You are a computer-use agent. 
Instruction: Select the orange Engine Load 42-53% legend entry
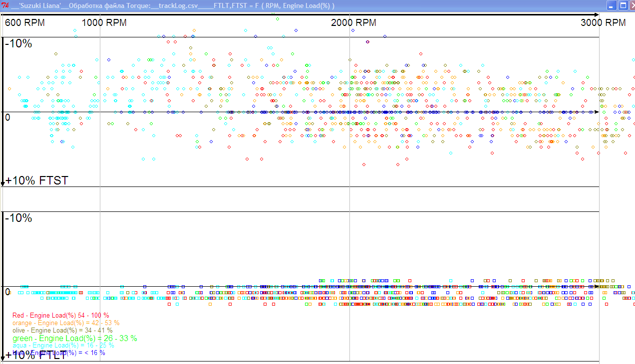click(x=65, y=323)
